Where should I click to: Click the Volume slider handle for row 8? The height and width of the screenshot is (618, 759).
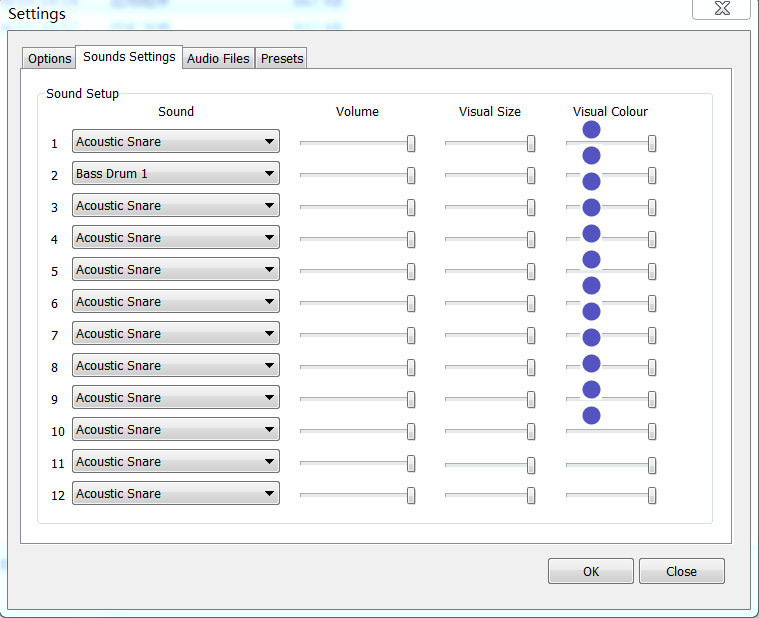click(411, 368)
